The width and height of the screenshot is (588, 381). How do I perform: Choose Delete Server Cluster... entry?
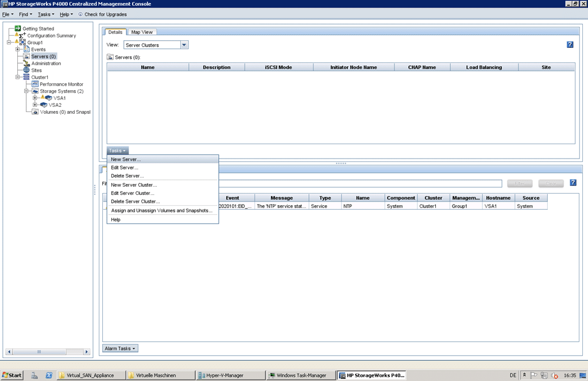click(x=163, y=201)
